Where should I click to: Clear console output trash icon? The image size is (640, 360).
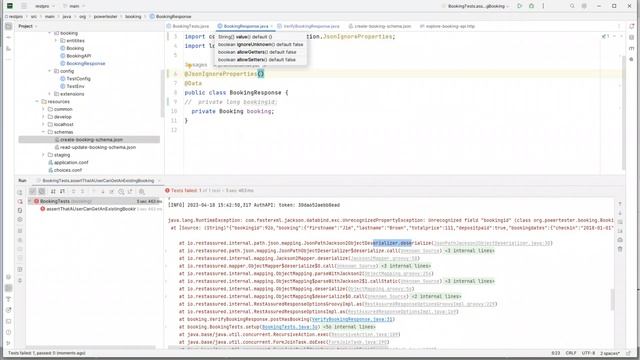point(620,249)
